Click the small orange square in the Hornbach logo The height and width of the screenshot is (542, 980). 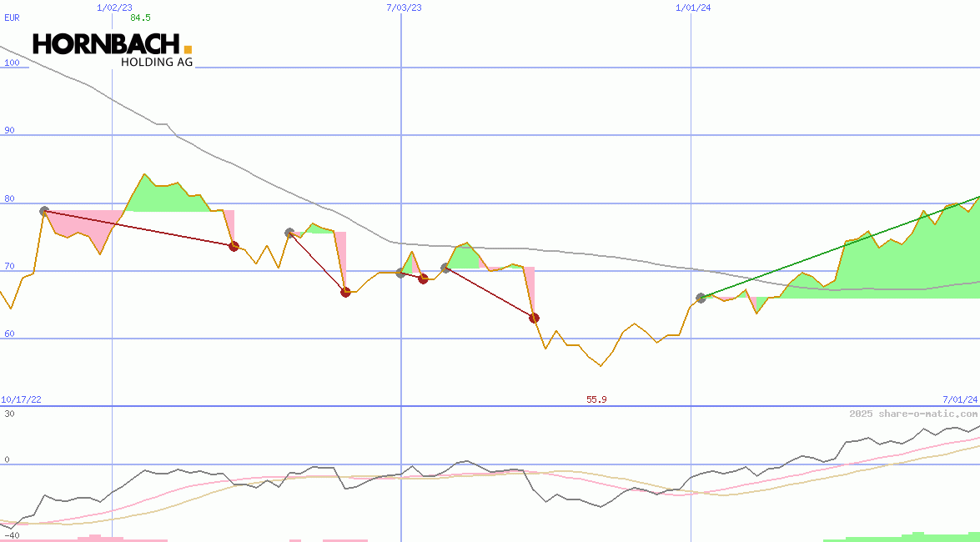tap(188, 50)
